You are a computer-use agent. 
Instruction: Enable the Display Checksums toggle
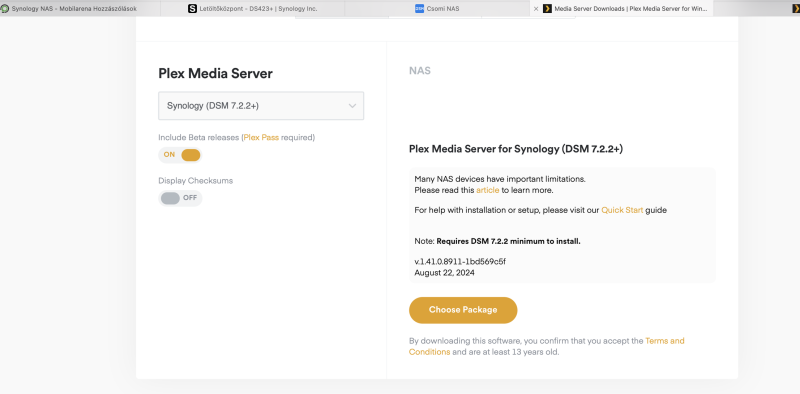(x=180, y=198)
